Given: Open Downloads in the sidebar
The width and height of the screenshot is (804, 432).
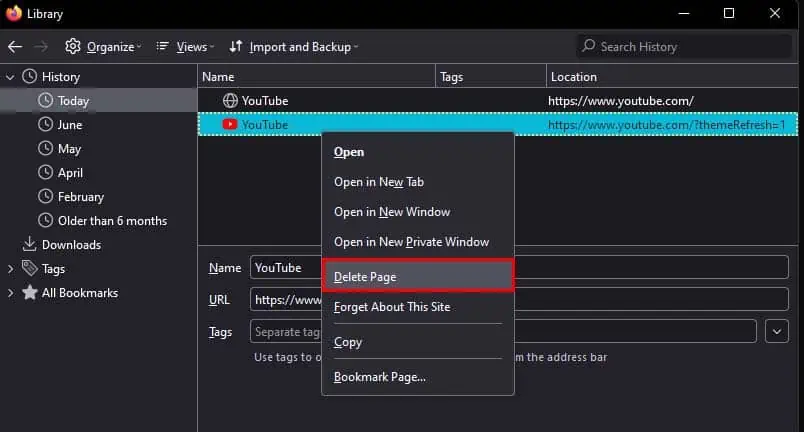Looking at the screenshot, I should [x=98, y=245].
